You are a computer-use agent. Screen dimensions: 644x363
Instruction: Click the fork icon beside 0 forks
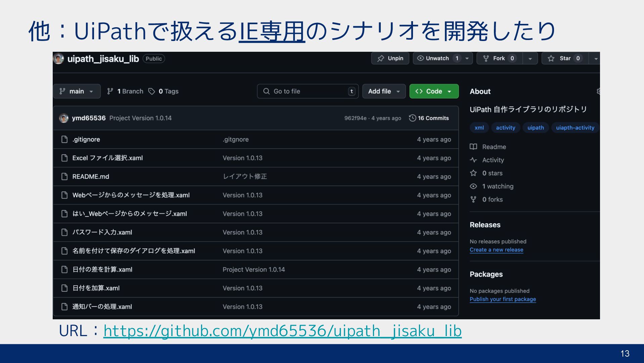pos(473,199)
